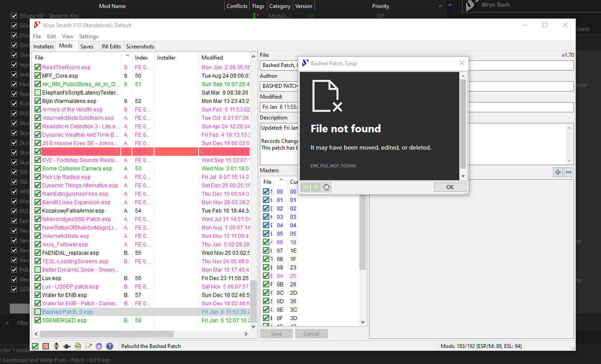Click the vertical scrollbar of the error dialog
This screenshot has width=601, height=364.
pyautogui.click(x=462, y=124)
